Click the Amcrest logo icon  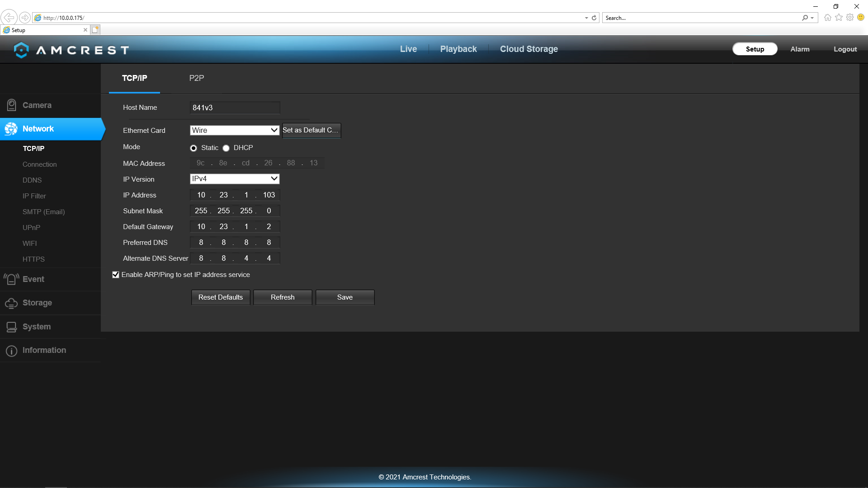[21, 50]
